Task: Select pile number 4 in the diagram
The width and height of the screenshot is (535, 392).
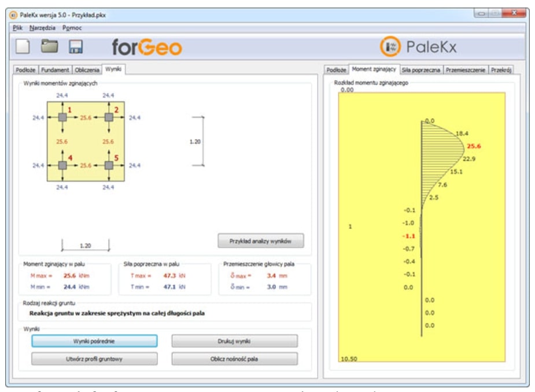Action: pyautogui.click(x=62, y=165)
